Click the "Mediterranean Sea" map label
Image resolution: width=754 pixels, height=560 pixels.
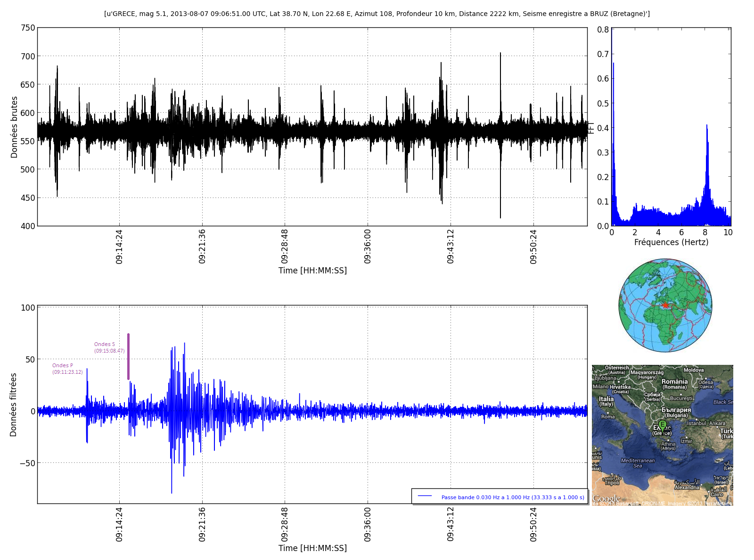(x=638, y=463)
